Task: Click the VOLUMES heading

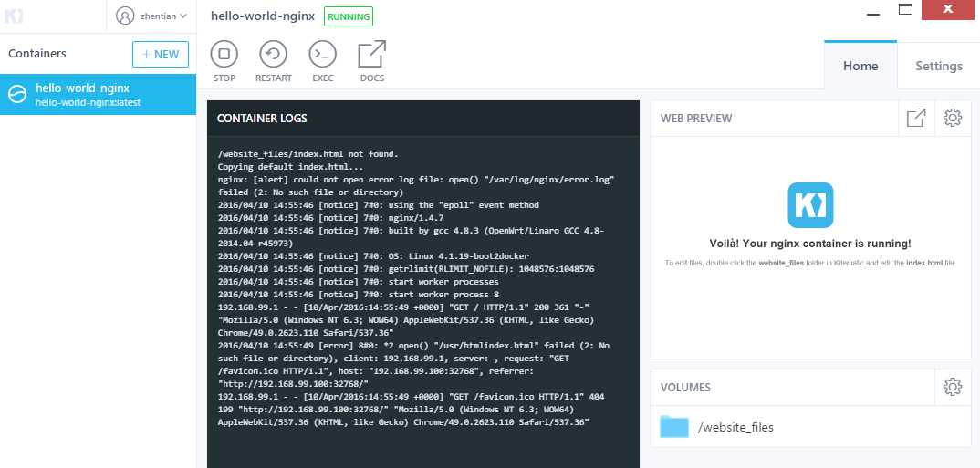Action: coord(685,388)
